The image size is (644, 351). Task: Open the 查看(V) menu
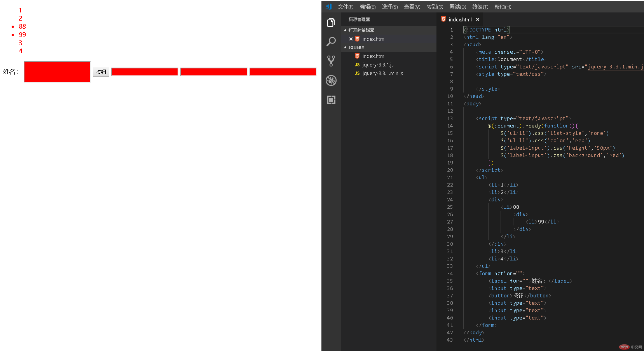coord(412,7)
